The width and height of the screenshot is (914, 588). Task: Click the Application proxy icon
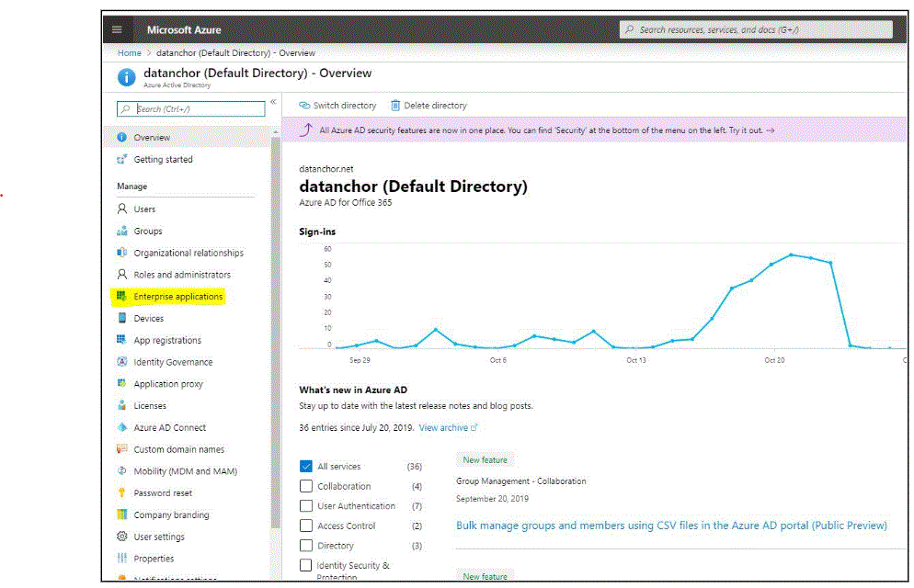pos(121,383)
